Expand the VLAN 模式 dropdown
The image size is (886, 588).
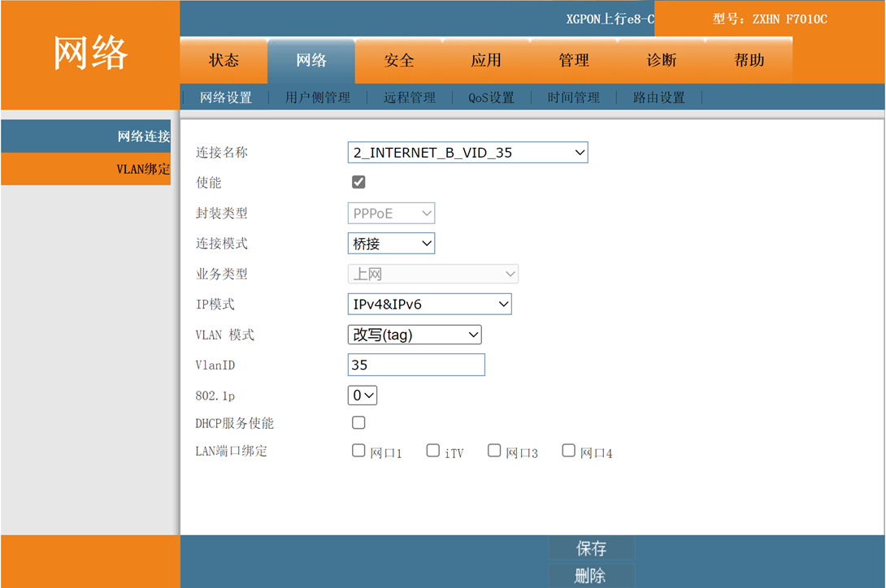pos(415,335)
